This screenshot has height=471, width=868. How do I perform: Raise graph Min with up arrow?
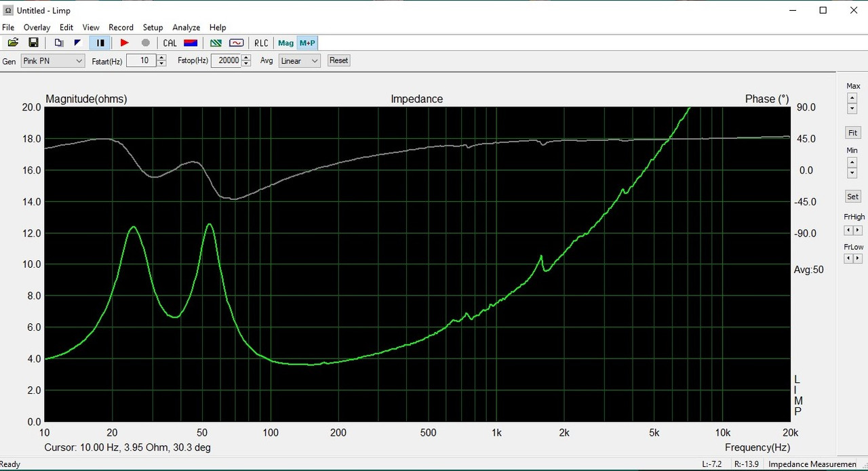tap(852, 163)
